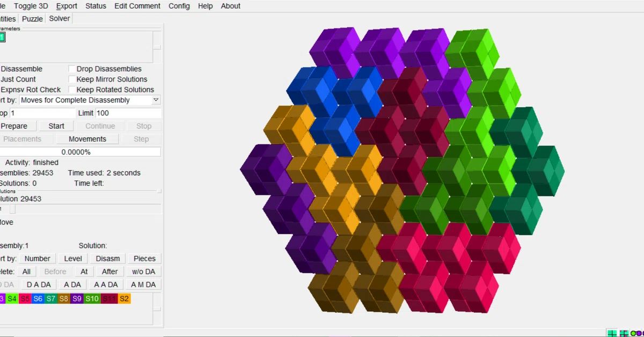Open the sort by Moves dropdown
Viewport: 644px width, 337px height.
(90, 100)
